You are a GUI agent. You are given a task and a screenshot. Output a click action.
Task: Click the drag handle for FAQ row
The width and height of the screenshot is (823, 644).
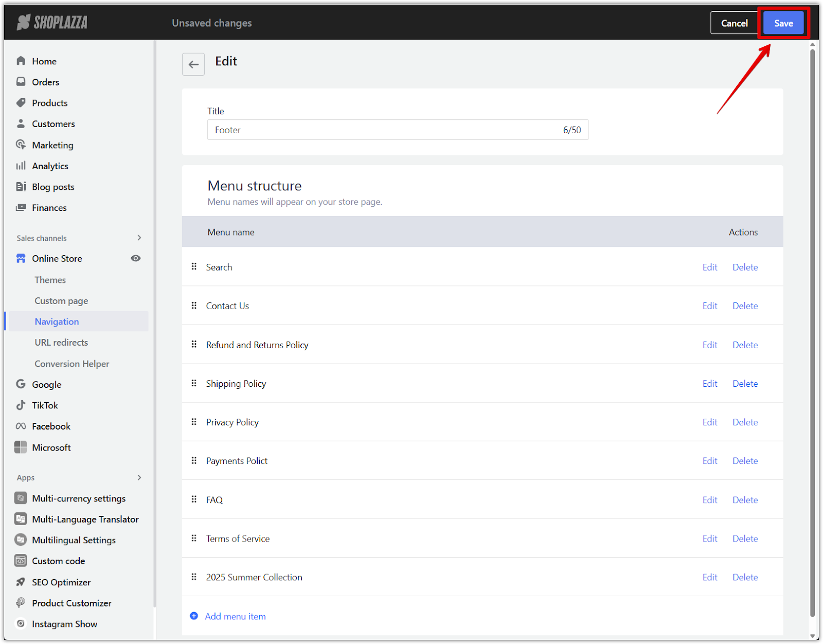[x=194, y=499]
